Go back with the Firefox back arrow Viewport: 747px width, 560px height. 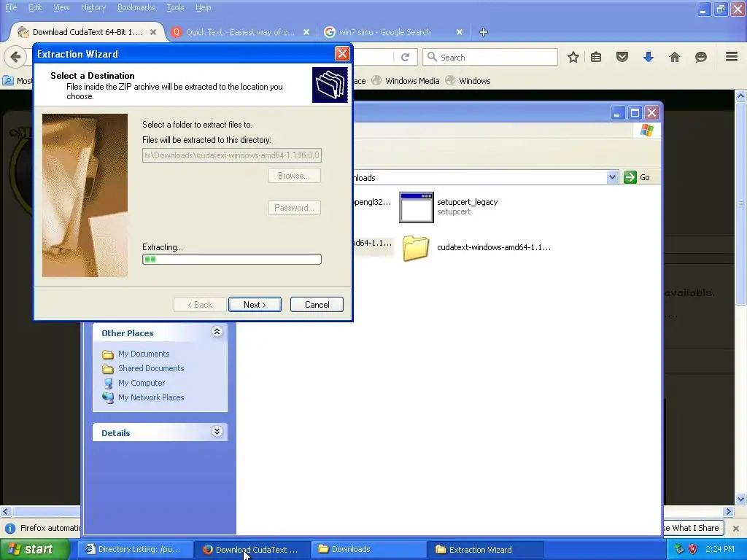click(x=15, y=57)
